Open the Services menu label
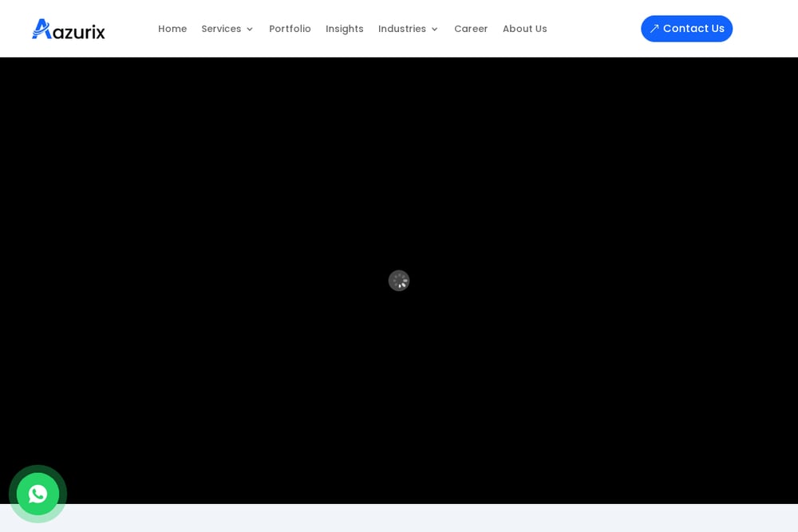The width and height of the screenshot is (798, 532). [x=221, y=29]
